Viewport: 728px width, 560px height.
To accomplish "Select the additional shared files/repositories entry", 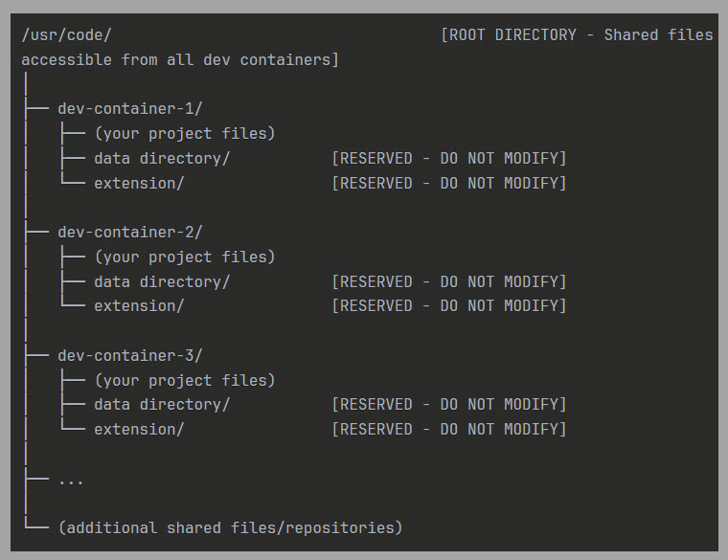I will click(x=230, y=527).
